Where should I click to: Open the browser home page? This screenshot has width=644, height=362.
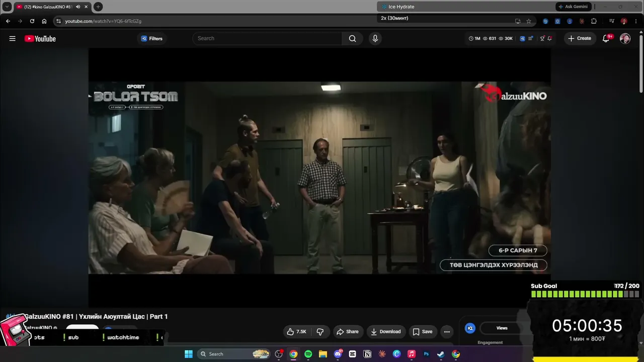click(x=44, y=21)
